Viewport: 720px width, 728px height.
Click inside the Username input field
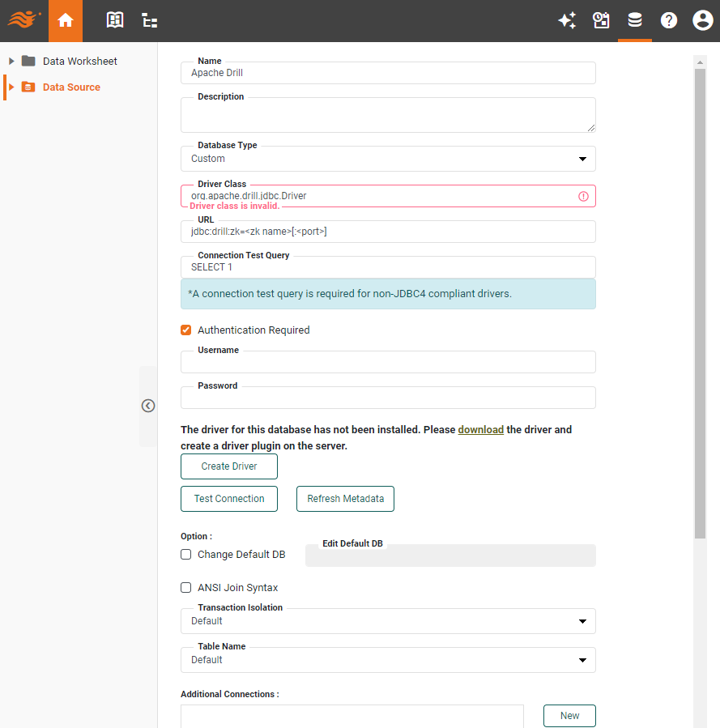tap(387, 361)
